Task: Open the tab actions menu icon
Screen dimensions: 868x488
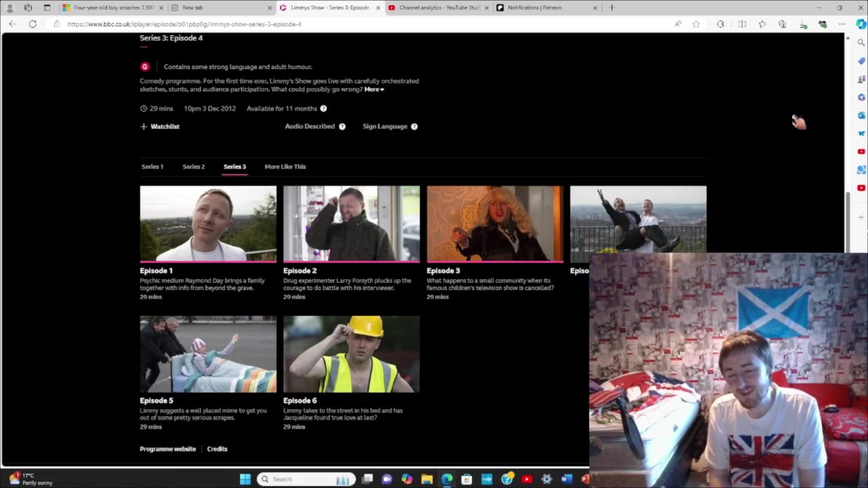Action: tap(47, 7)
